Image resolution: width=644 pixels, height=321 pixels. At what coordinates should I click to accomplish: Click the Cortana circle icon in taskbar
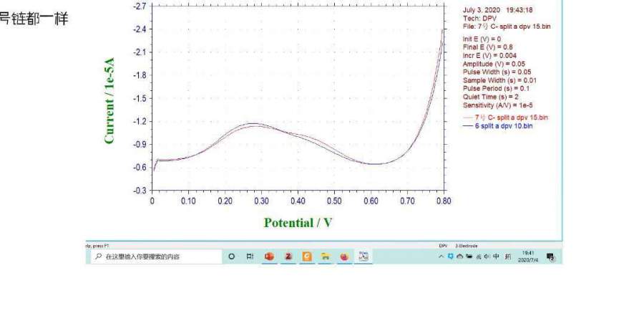coord(232,257)
